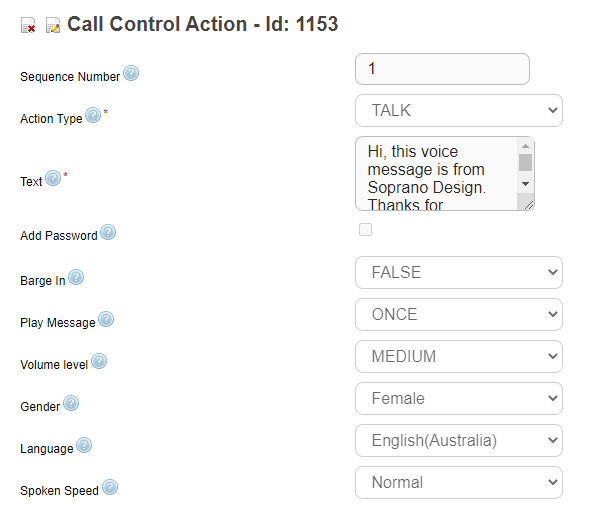Click the delete action icon beside title
Viewport: 612px width, 518px height.
[28, 26]
